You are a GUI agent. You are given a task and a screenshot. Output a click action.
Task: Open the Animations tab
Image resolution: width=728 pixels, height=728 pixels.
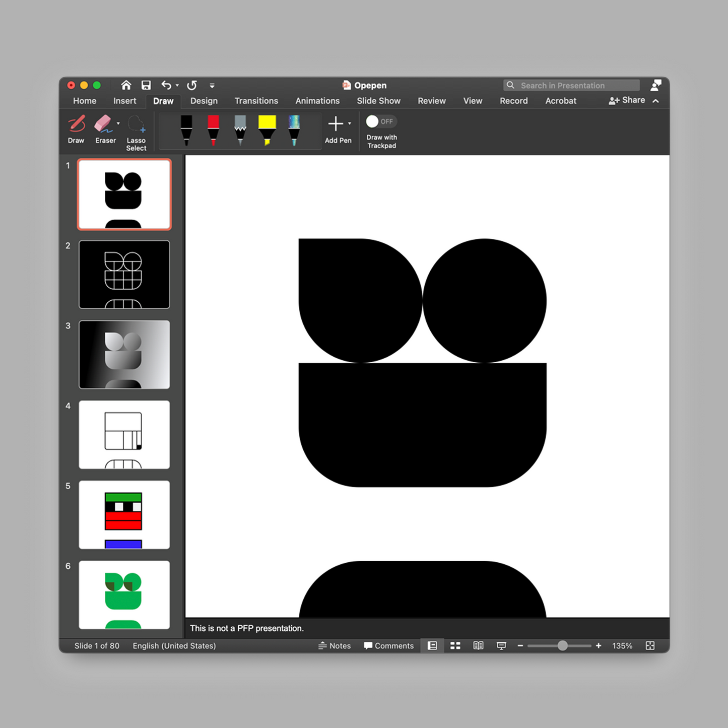[317, 101]
